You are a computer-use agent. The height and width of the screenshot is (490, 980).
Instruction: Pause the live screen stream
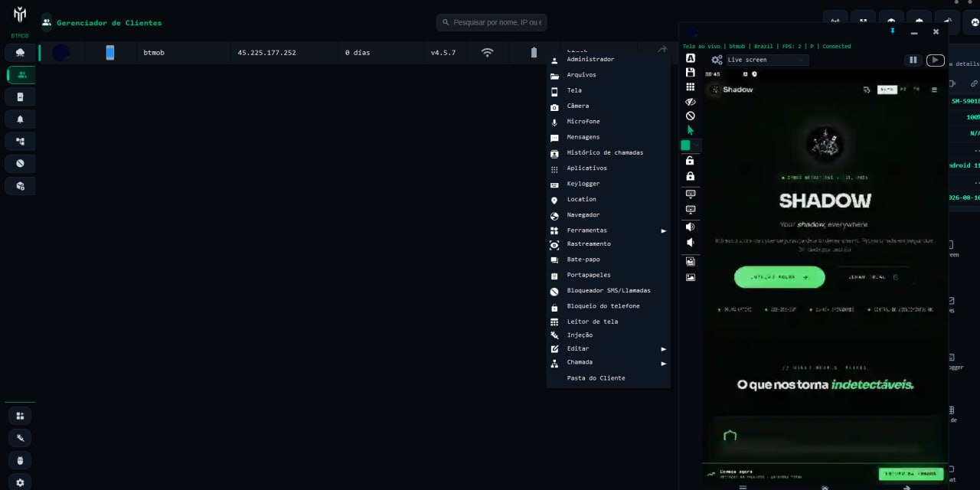pos(913,60)
